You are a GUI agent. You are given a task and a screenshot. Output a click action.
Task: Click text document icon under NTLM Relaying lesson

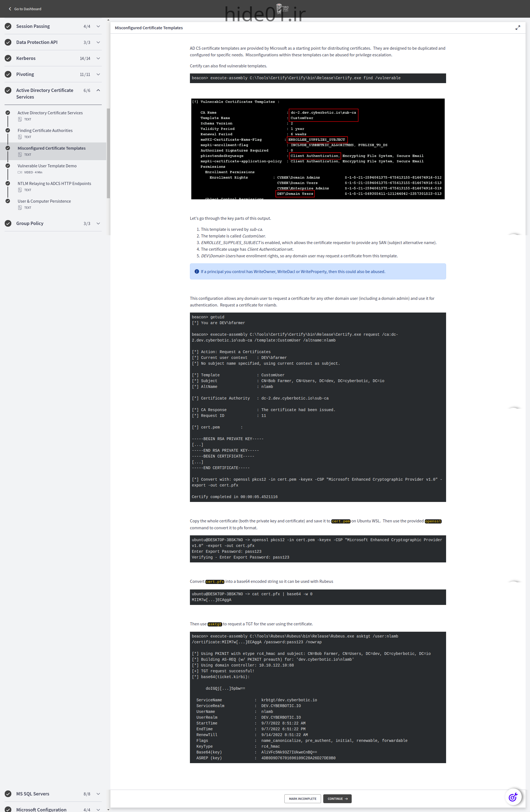click(x=20, y=190)
